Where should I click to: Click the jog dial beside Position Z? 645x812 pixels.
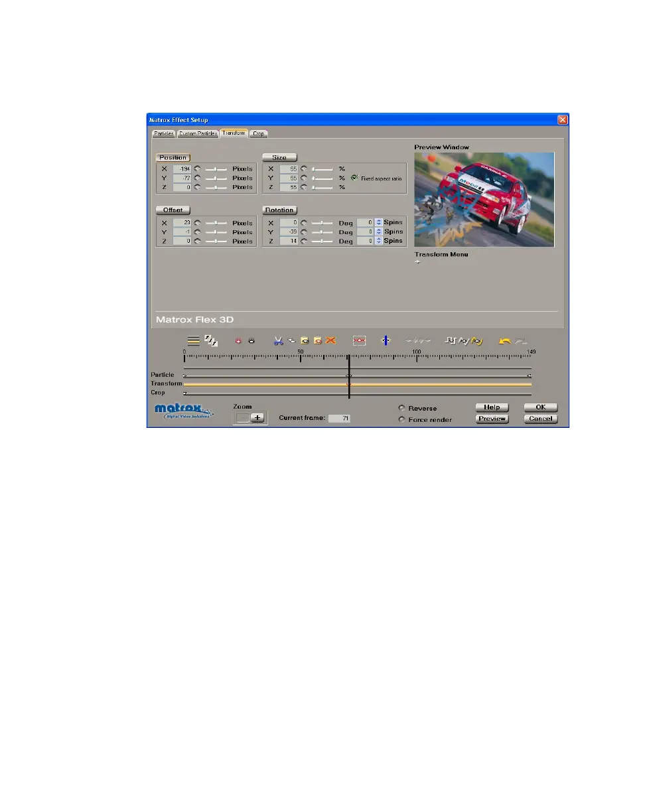197,187
